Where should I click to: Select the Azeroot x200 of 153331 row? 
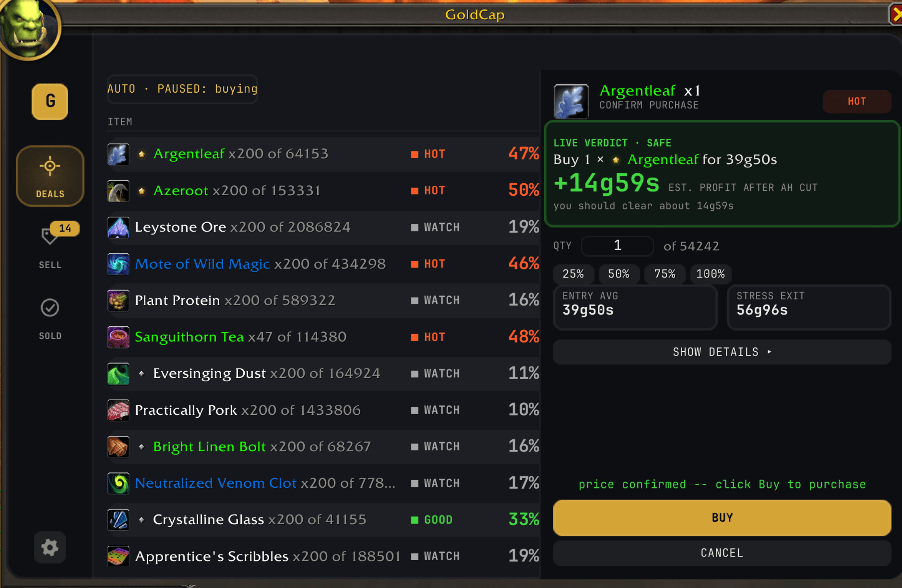[324, 191]
